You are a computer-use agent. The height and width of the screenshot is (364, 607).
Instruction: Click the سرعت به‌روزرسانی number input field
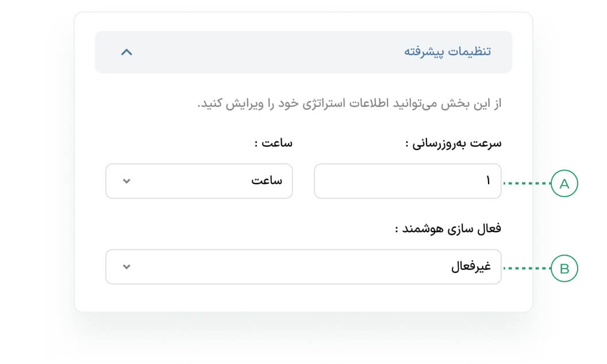pyautogui.click(x=407, y=181)
